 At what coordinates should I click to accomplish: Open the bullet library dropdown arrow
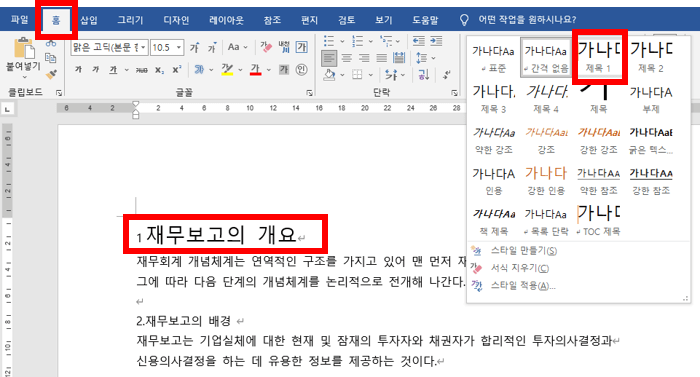tap(342, 42)
